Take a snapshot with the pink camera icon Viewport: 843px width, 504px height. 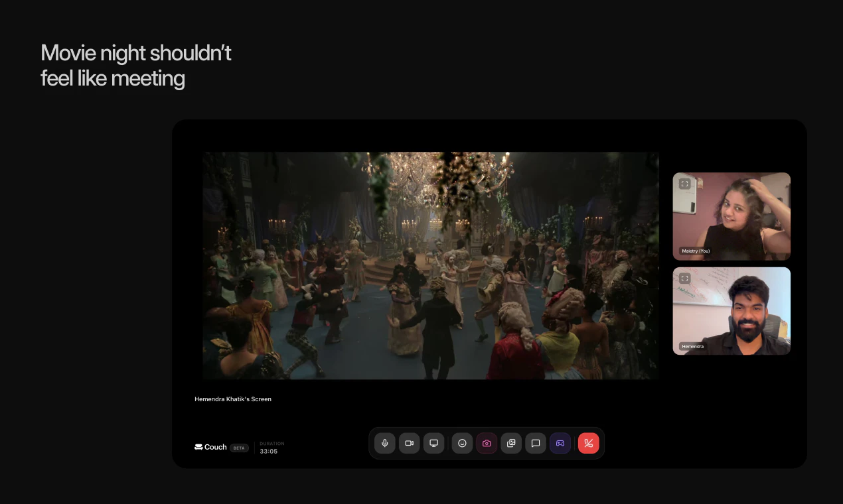click(x=487, y=443)
